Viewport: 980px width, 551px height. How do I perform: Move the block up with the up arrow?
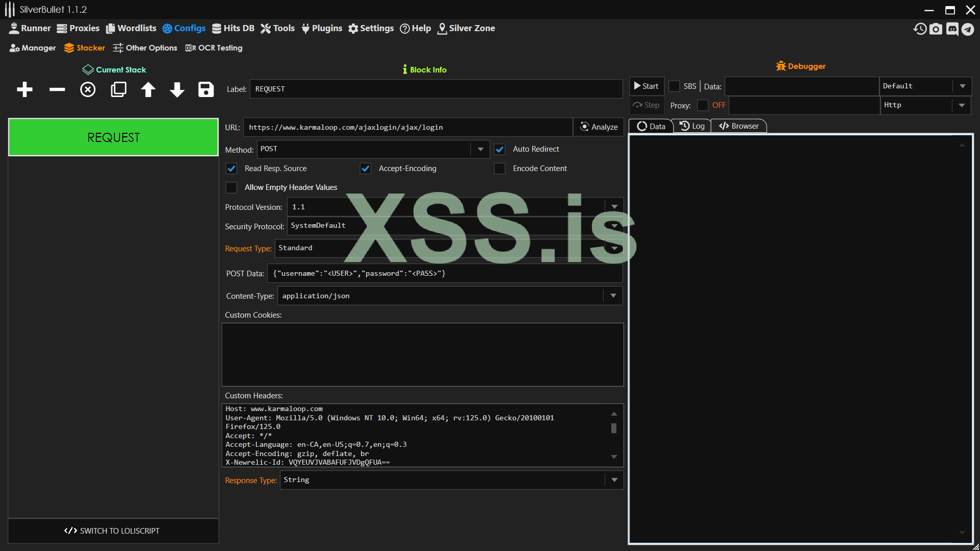pos(148,90)
